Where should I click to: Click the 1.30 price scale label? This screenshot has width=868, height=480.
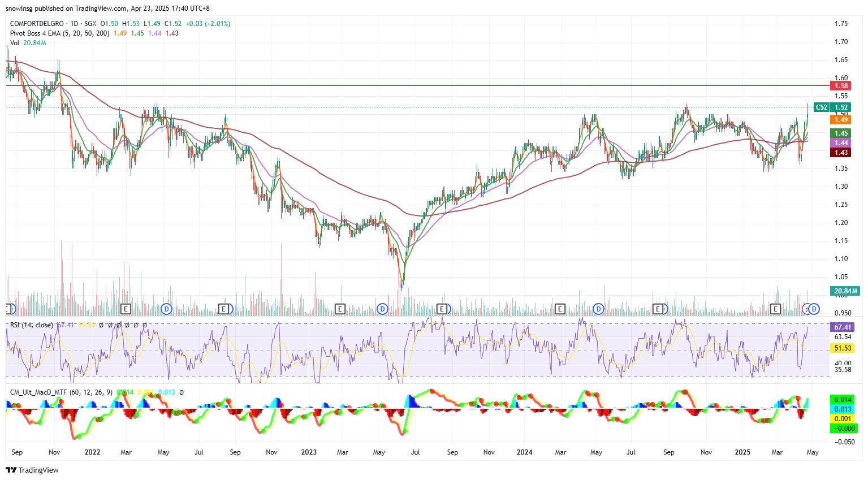pos(841,187)
